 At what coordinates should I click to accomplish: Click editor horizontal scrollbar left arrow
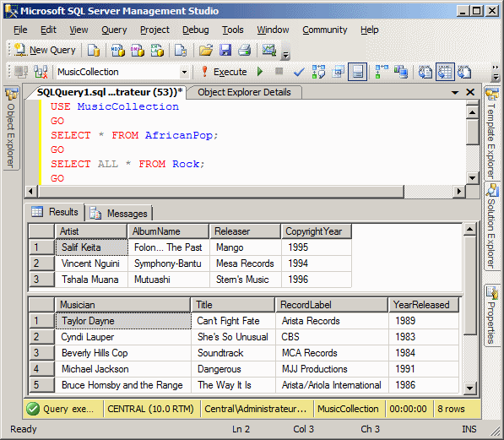pos(31,192)
